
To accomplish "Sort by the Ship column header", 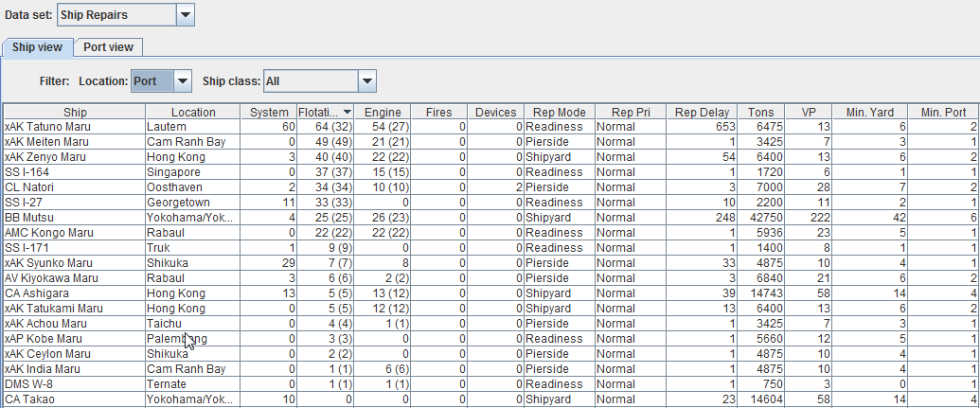I will coord(75,112).
